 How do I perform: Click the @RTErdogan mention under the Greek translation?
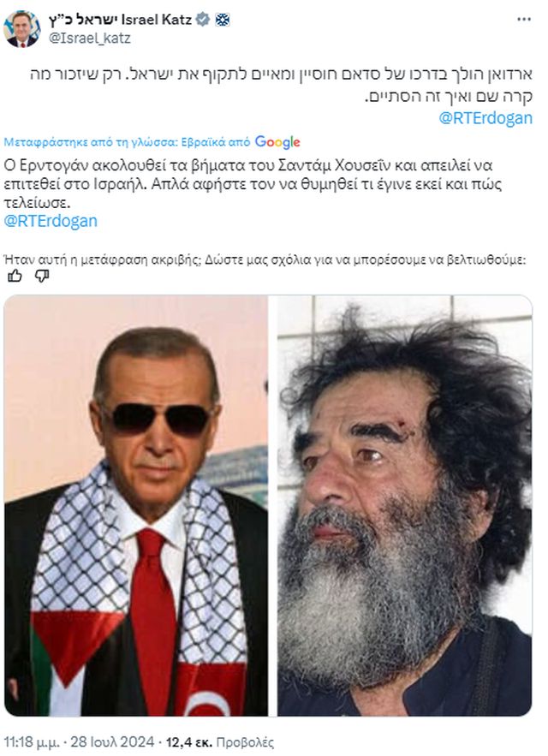click(x=51, y=221)
